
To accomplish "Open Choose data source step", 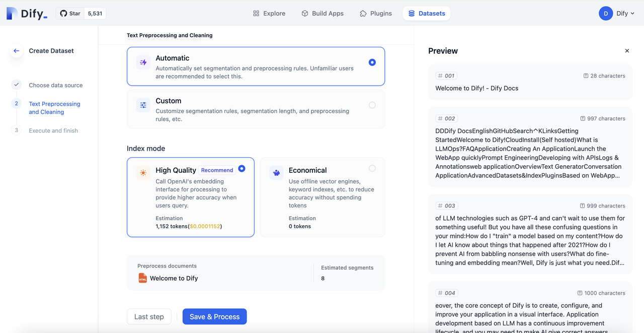I will click(x=56, y=85).
